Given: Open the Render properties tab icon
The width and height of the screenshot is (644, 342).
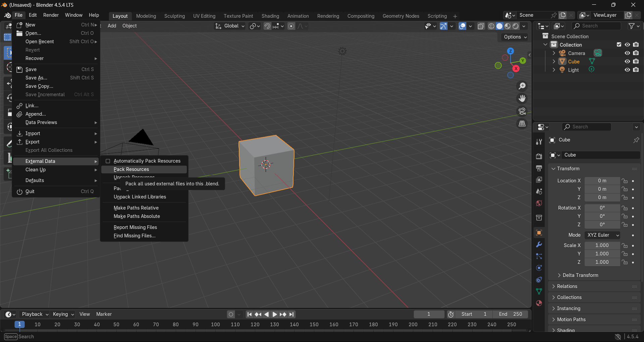Looking at the screenshot, I should coord(539,156).
